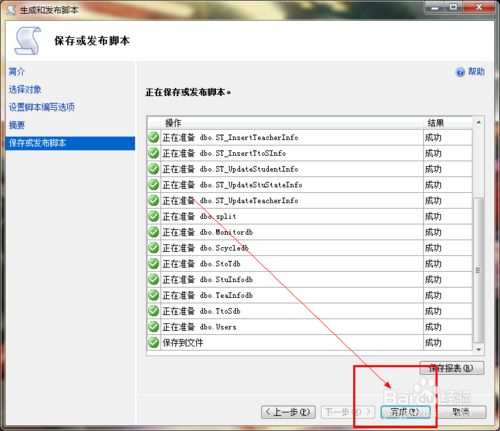
Task: Click success icon for dbo.Scycledb row
Action: pyautogui.click(x=154, y=248)
